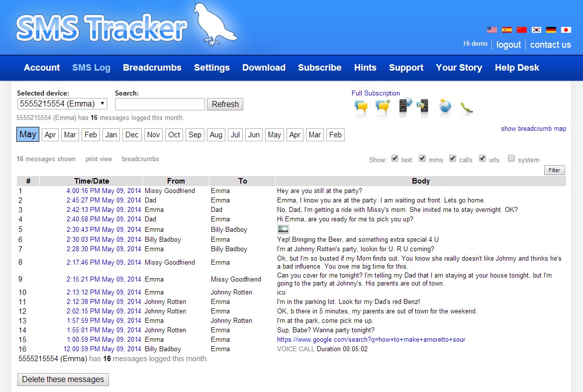This screenshot has width=583, height=392.
Task: Select the Jun month tab
Action: 254,135
